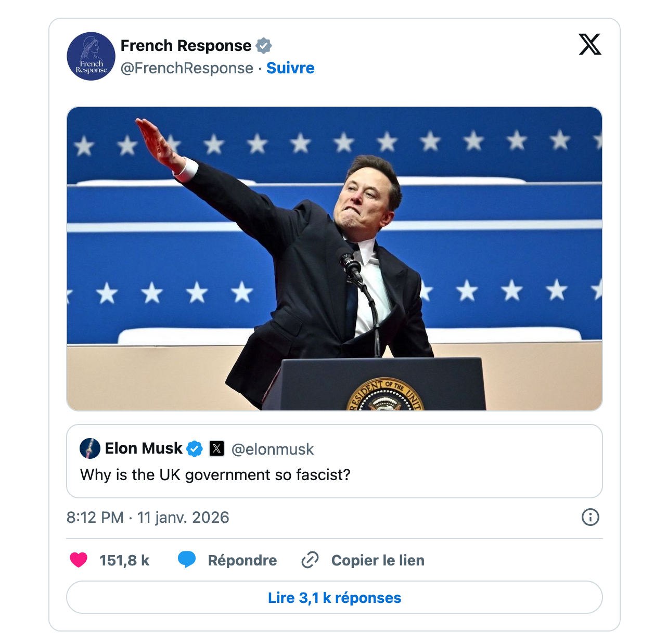The height and width of the screenshot is (644, 667).
Task: Open the French Response display name
Action: coord(186,46)
